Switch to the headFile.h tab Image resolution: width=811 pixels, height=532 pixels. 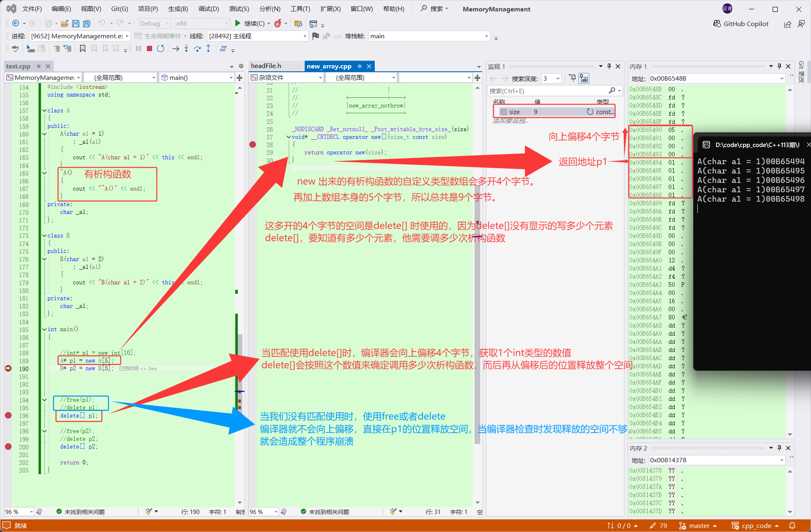point(266,66)
